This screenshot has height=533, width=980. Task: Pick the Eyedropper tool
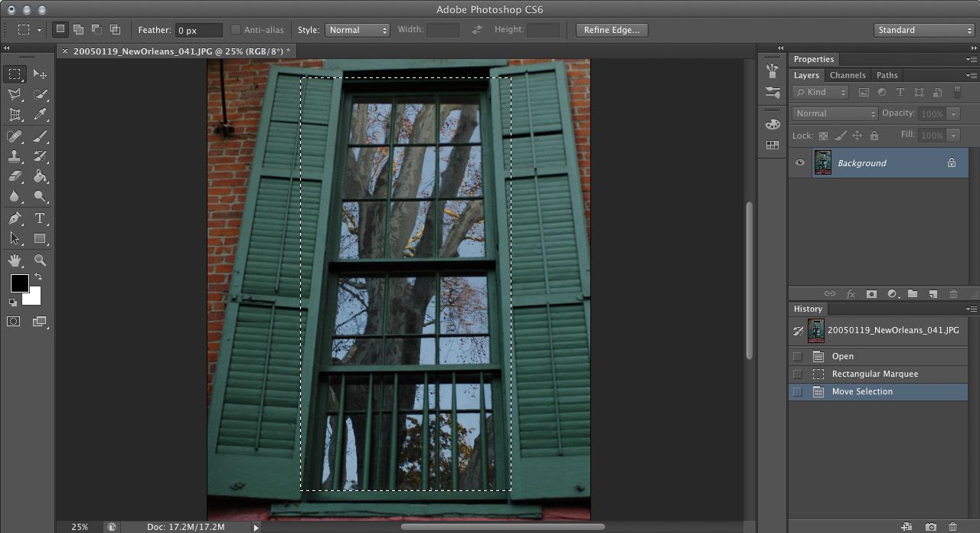[41, 113]
